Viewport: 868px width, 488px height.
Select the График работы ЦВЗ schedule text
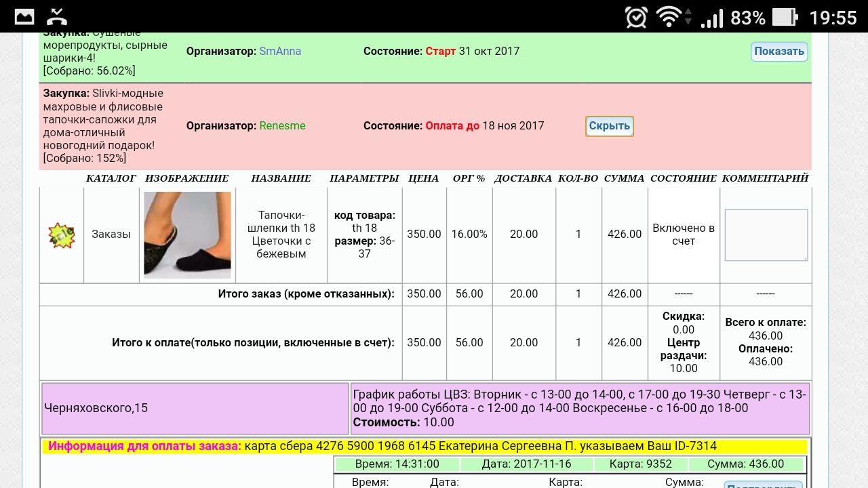[x=580, y=402]
